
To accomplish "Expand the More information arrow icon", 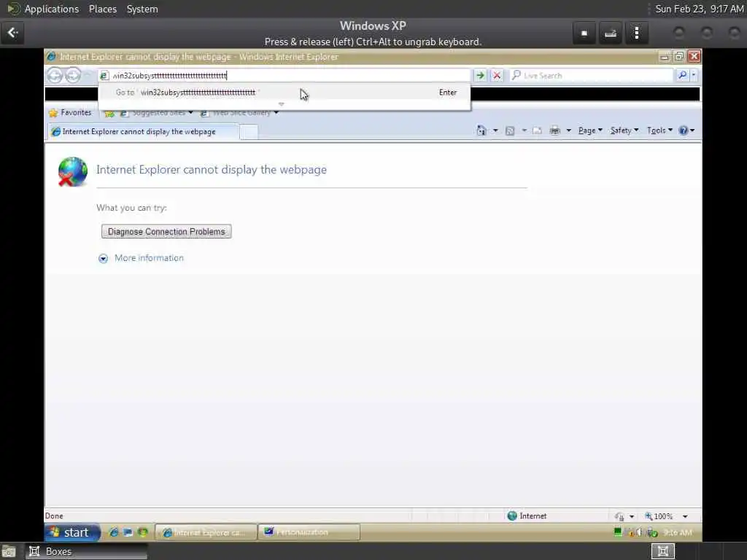I will (103, 259).
